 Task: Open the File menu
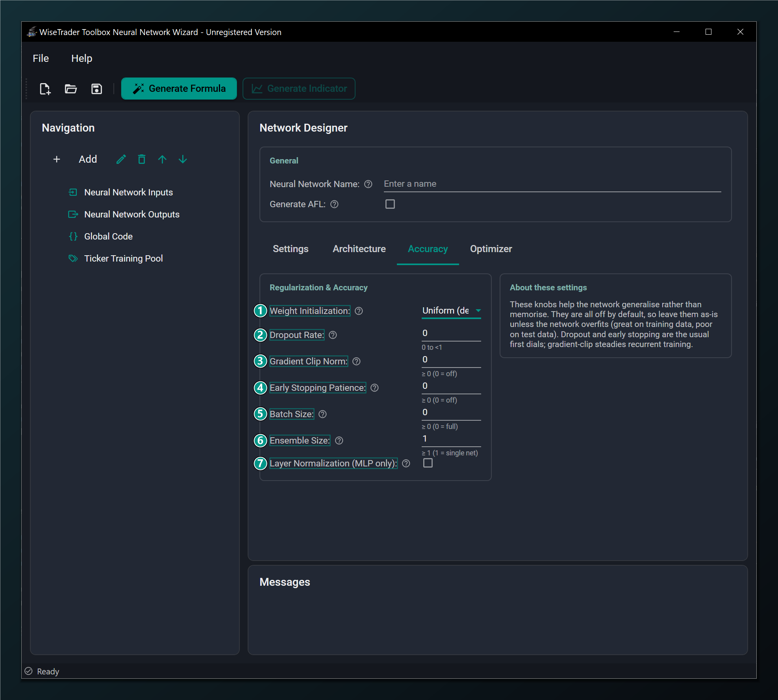41,58
